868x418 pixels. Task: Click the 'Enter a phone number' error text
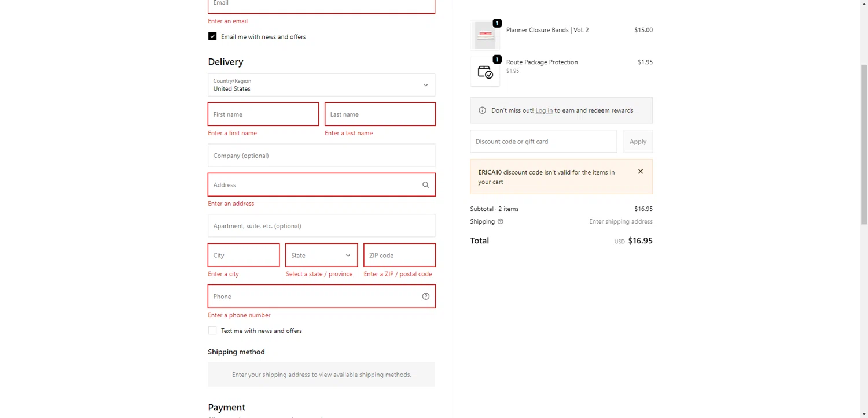tap(240, 315)
